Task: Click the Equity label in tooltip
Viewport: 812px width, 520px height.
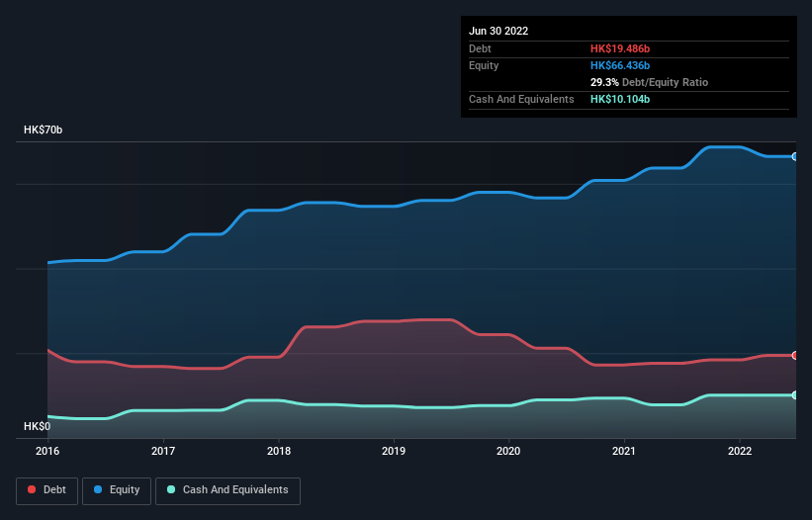Action: coord(484,65)
